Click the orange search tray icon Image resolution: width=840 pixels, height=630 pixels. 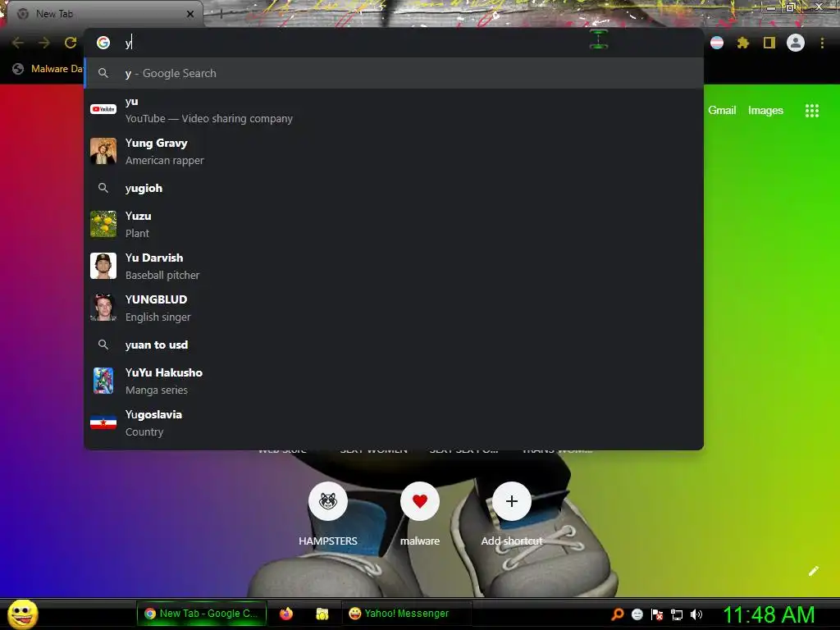(x=618, y=614)
